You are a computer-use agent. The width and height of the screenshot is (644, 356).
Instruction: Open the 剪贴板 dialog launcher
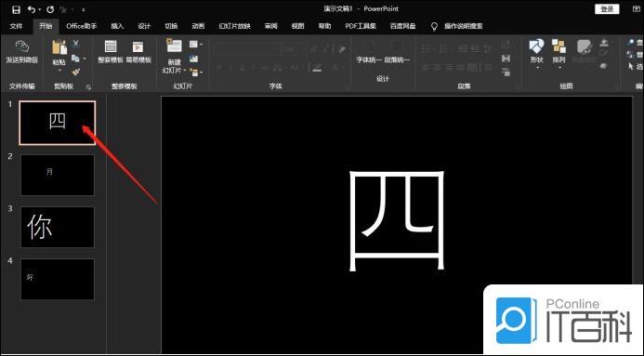[88, 87]
